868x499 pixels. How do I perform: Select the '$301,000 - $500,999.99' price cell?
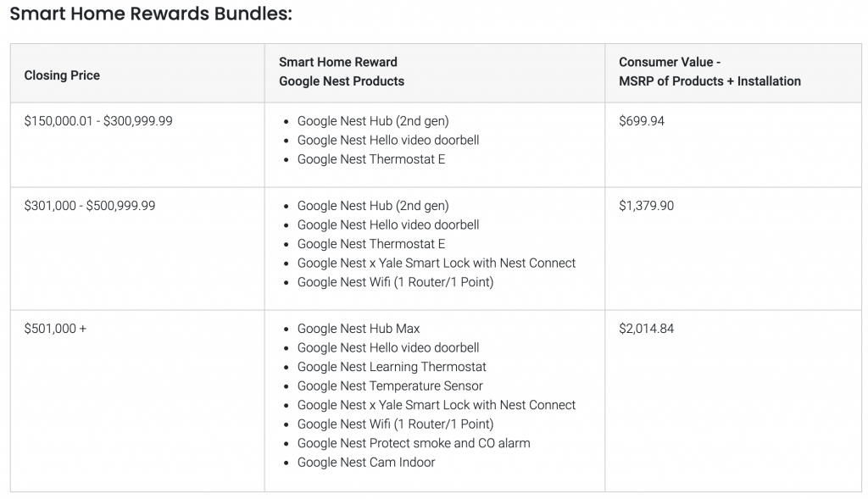coord(90,206)
